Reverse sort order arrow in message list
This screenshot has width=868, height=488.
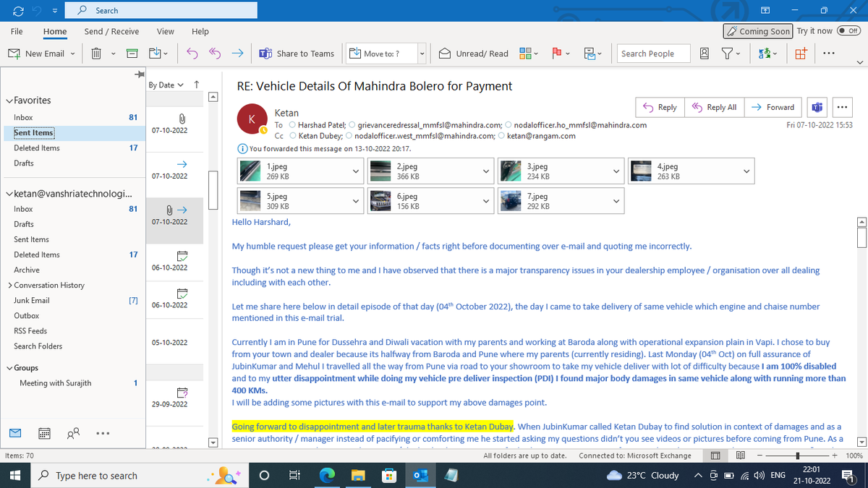coord(197,85)
